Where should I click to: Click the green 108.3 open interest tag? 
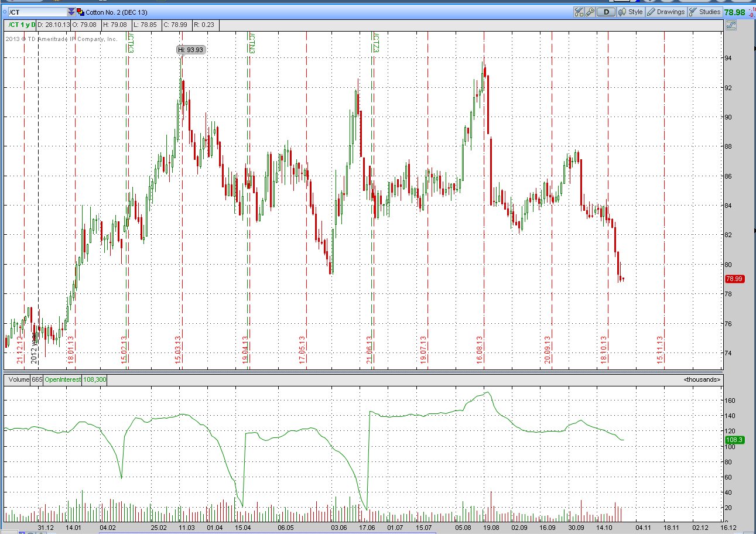(734, 440)
